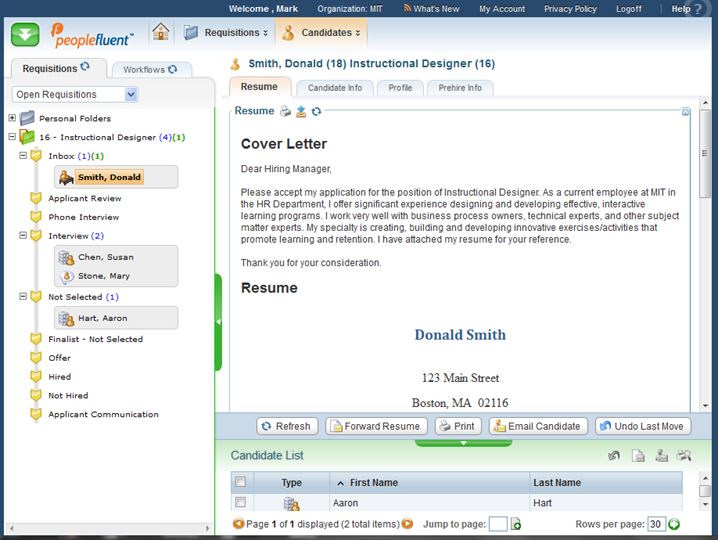The width and height of the screenshot is (718, 540).
Task: Check the select-all checkbox in Candidate List header
Action: point(240,483)
